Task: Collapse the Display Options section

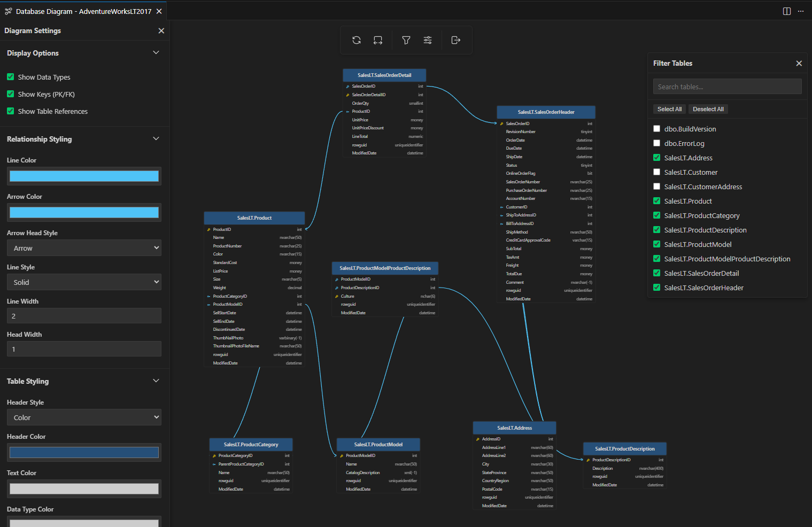Action: [156, 53]
